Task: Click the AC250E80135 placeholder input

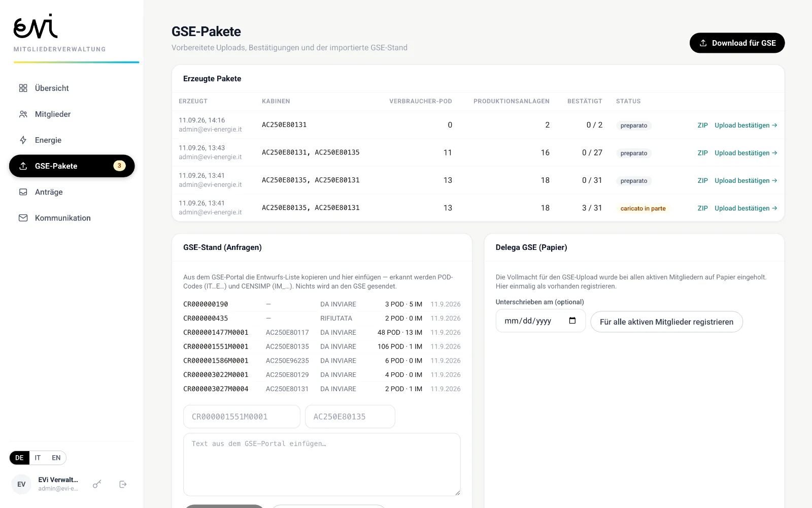Action: coord(350,417)
